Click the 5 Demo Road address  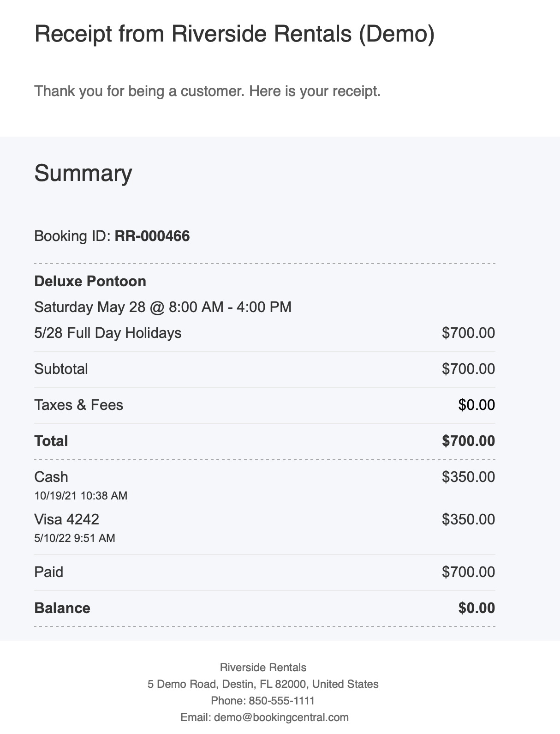coord(263,684)
